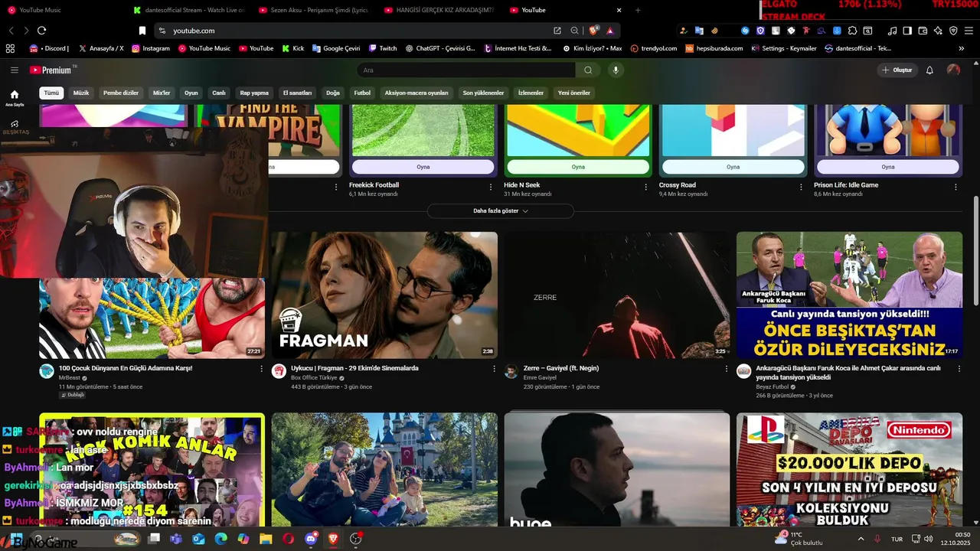The image size is (980, 551).
Task: Expand Daha fazla göster section
Action: pyautogui.click(x=500, y=211)
